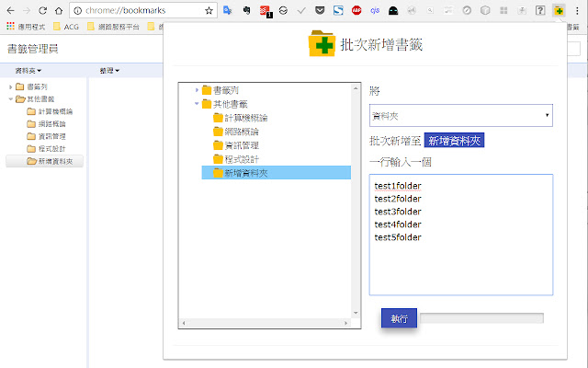Expand 書籤列 in the bookmark manager sidebar
Viewport: 588px width, 368px height.
tap(10, 87)
